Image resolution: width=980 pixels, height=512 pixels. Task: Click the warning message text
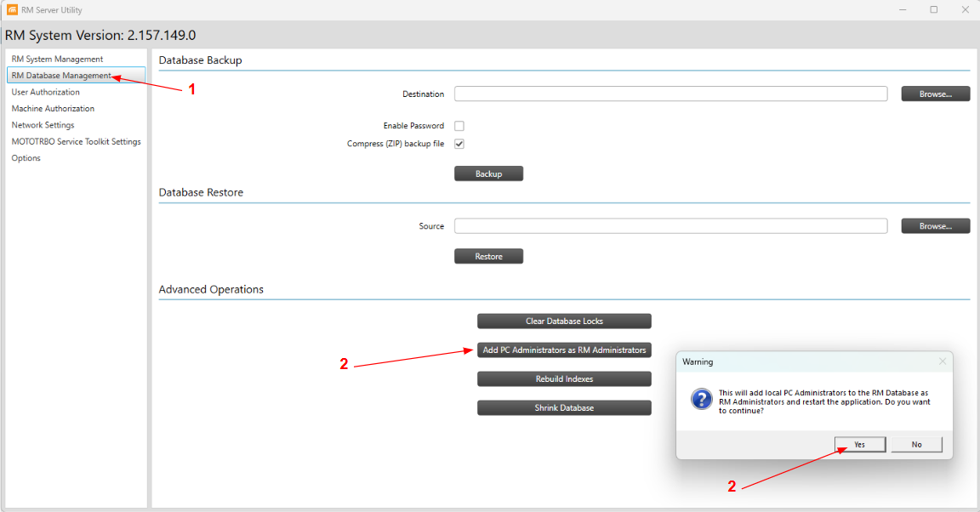coord(824,402)
